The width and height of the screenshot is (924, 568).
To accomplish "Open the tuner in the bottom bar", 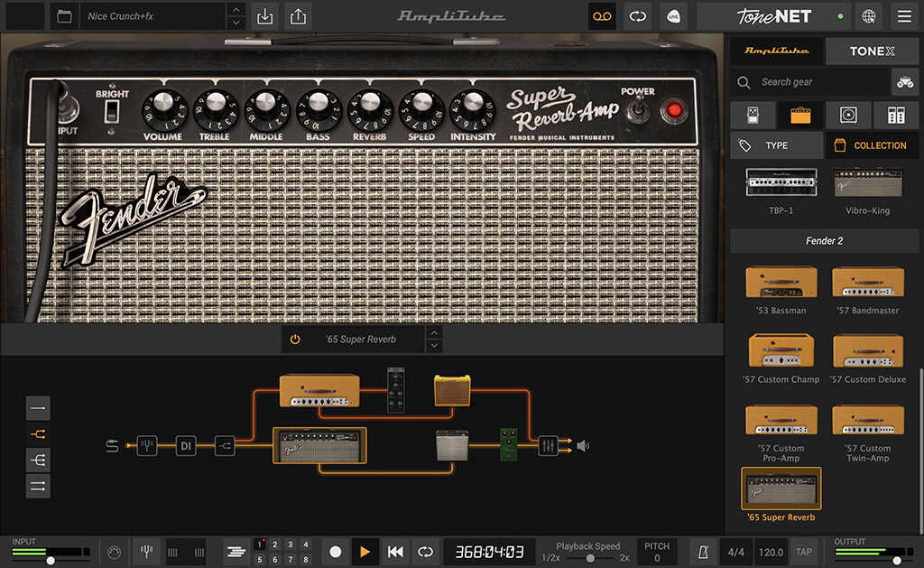I will coord(147,551).
